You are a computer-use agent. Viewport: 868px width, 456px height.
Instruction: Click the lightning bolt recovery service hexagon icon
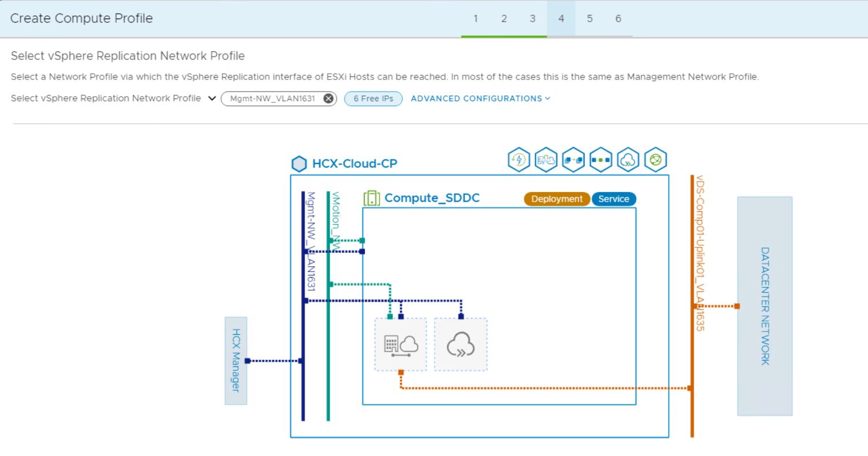pyautogui.click(x=519, y=161)
